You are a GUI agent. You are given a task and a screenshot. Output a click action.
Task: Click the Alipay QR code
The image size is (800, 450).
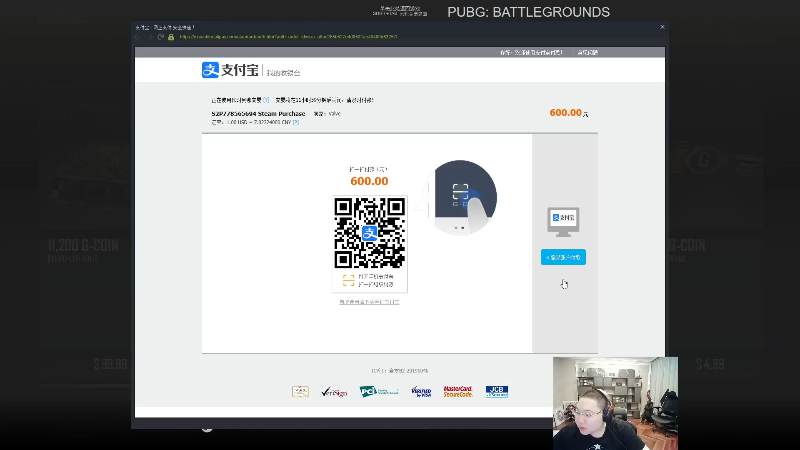(369, 233)
